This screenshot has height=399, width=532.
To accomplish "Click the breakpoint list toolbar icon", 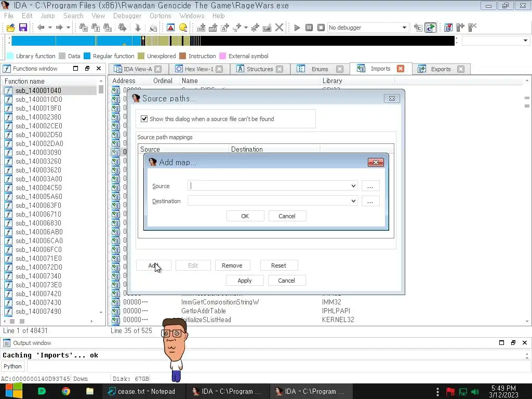I will click(x=448, y=28).
